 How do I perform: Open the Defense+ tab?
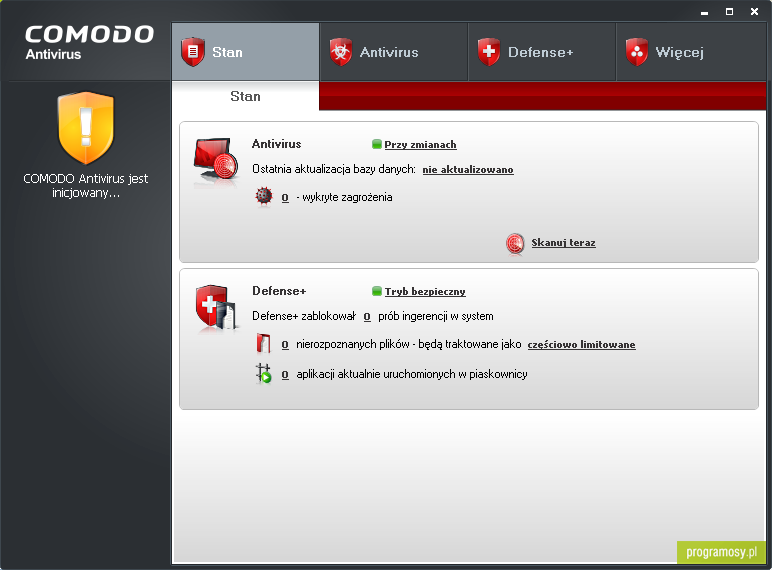coord(542,52)
